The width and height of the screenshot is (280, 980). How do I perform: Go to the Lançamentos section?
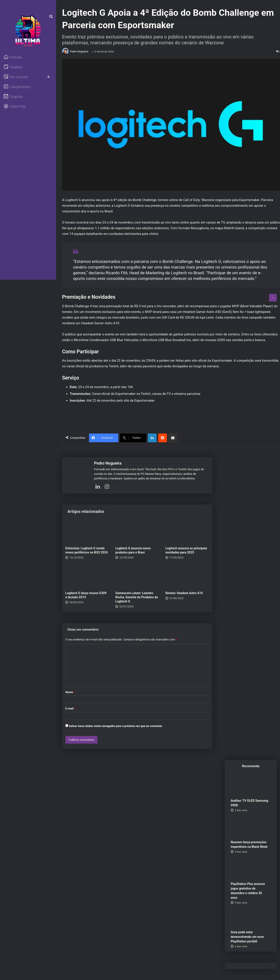(x=20, y=87)
